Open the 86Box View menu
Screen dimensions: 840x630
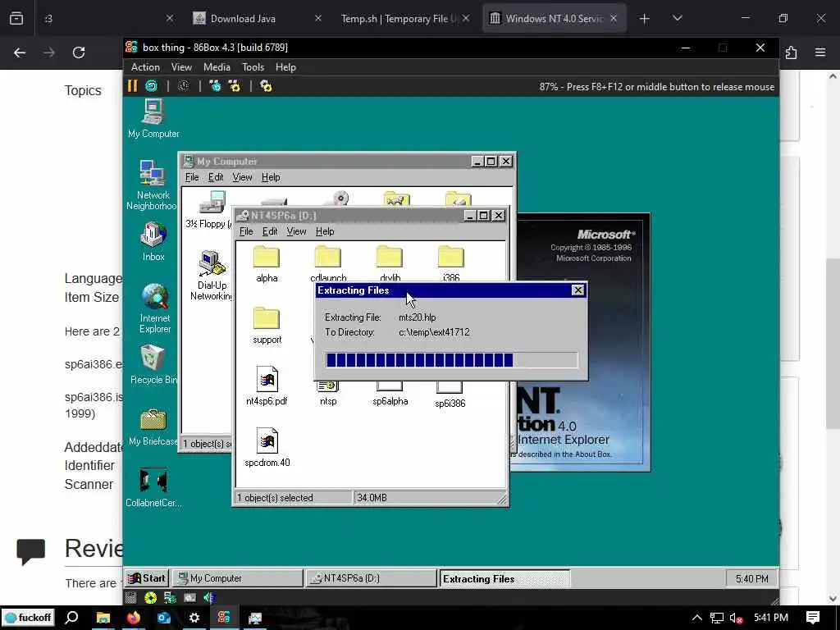181,67
